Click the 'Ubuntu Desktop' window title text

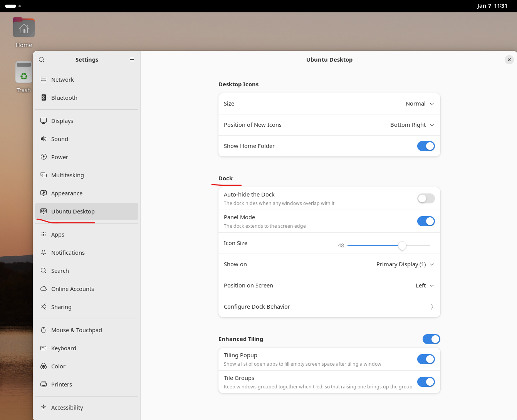[x=329, y=60]
